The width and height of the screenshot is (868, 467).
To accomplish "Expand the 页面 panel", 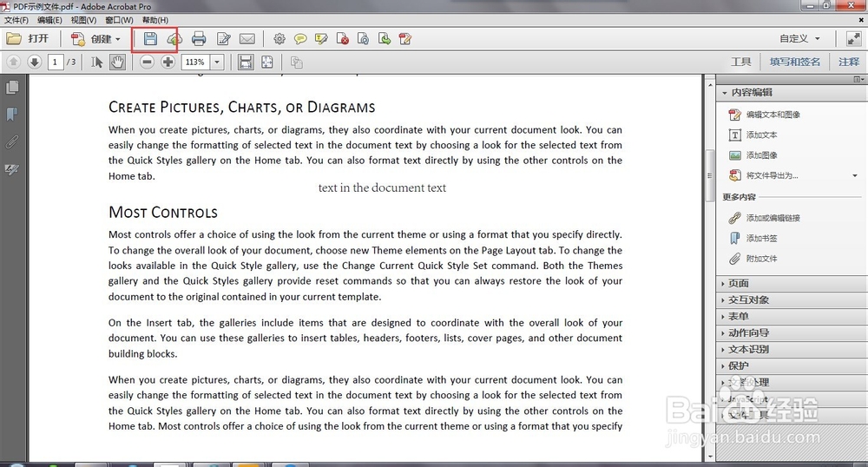I will (x=792, y=283).
